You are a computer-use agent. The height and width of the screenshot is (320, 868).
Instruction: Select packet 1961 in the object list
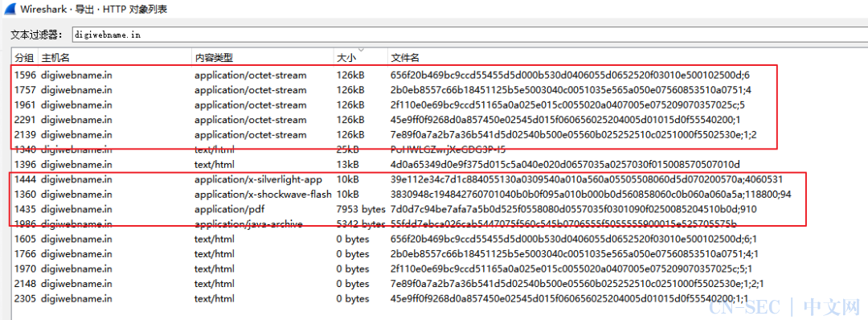click(x=24, y=105)
